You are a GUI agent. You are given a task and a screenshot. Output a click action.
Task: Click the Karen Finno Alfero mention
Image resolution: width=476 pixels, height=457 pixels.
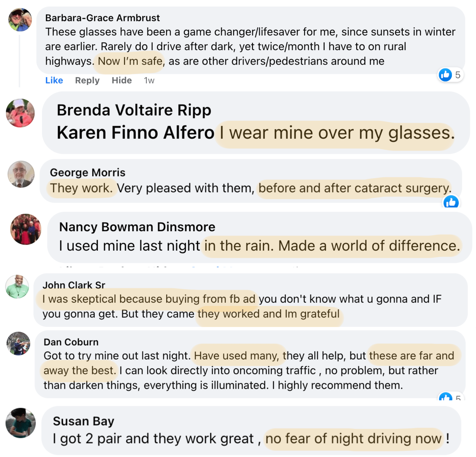135,132
